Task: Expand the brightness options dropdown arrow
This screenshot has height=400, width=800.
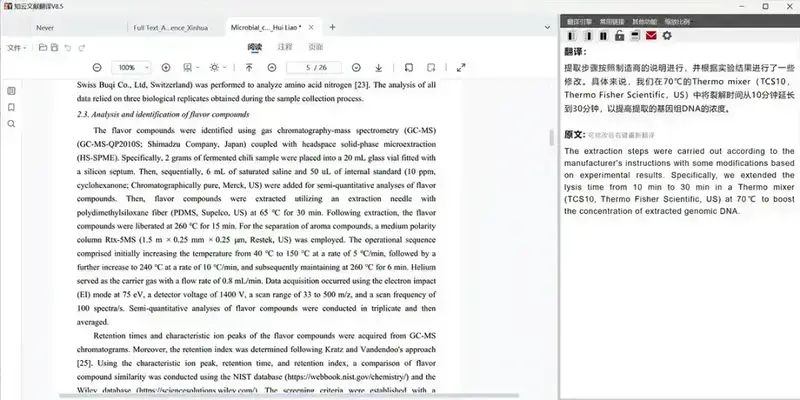Action: pos(224,67)
